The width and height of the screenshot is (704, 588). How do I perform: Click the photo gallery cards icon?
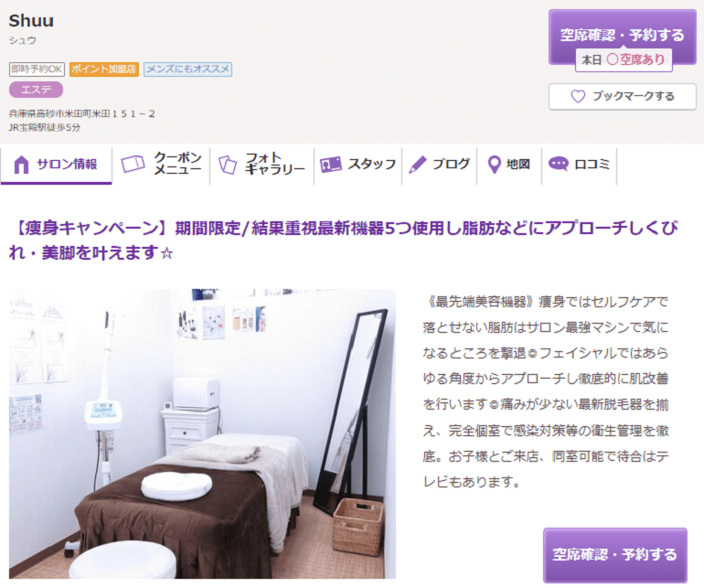point(228,165)
